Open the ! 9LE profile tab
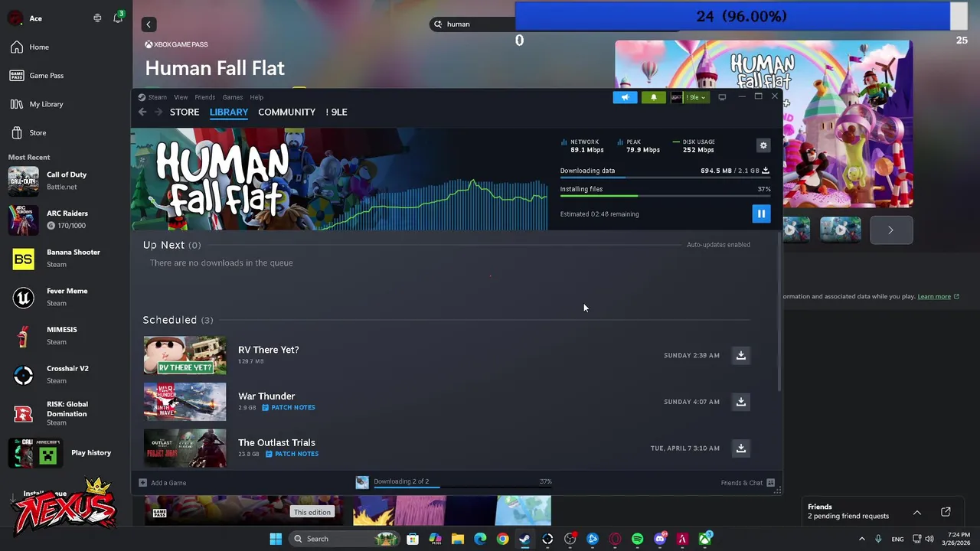Image resolution: width=980 pixels, height=551 pixels. (x=336, y=112)
